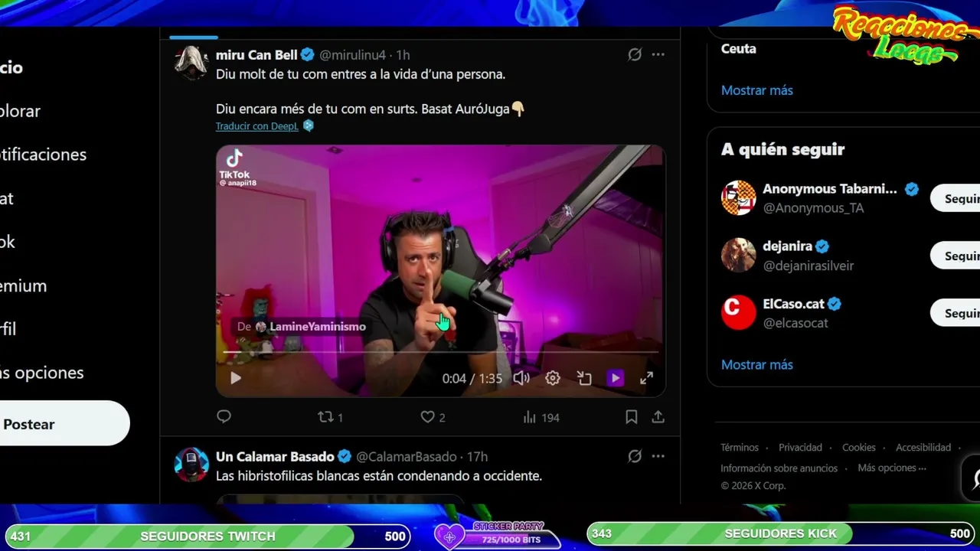This screenshot has width=980, height=551.
Task: Open miru Can Bell's profile avatar
Action: tap(191, 63)
